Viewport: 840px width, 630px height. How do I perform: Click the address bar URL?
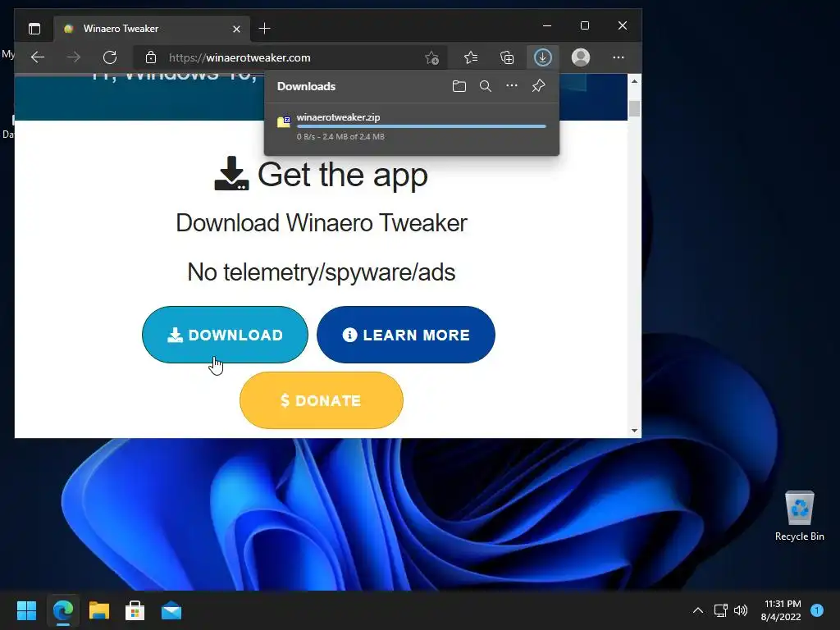240,58
